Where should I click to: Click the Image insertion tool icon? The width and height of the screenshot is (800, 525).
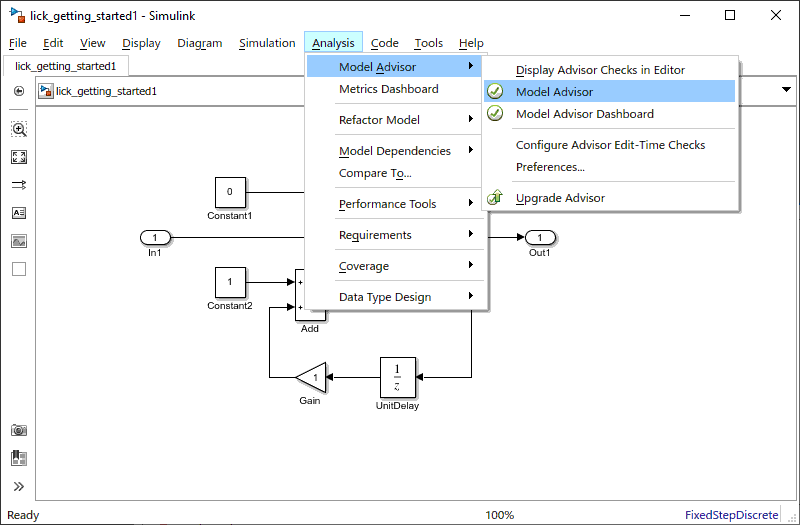pos(19,241)
